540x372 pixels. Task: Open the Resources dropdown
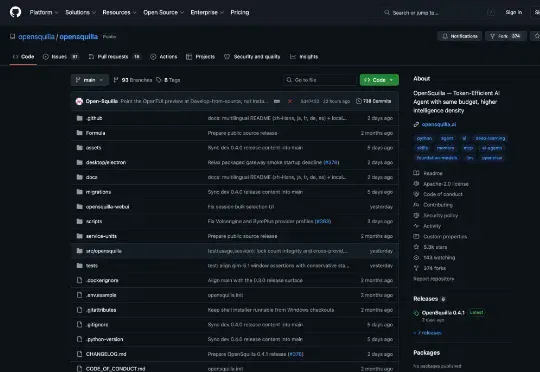(119, 12)
